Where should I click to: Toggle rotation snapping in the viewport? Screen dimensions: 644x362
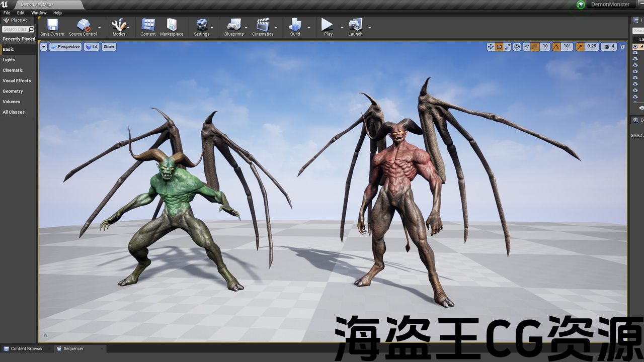(x=556, y=47)
